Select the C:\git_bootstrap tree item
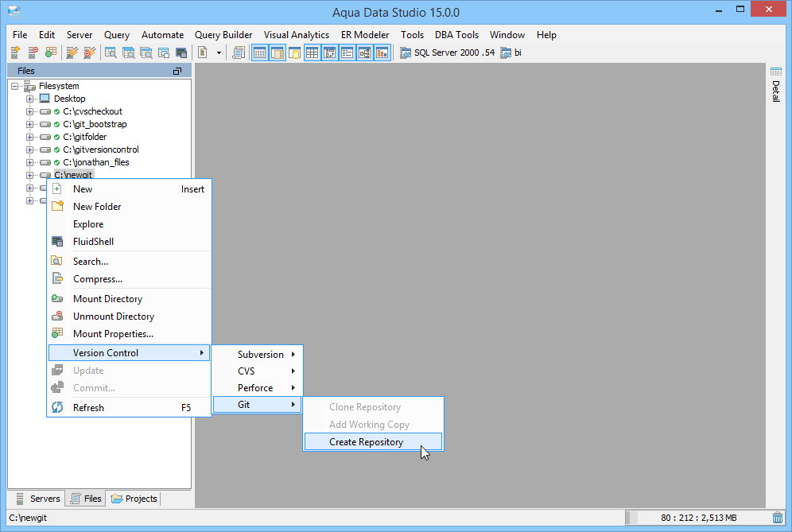The height and width of the screenshot is (532, 792). tap(95, 124)
